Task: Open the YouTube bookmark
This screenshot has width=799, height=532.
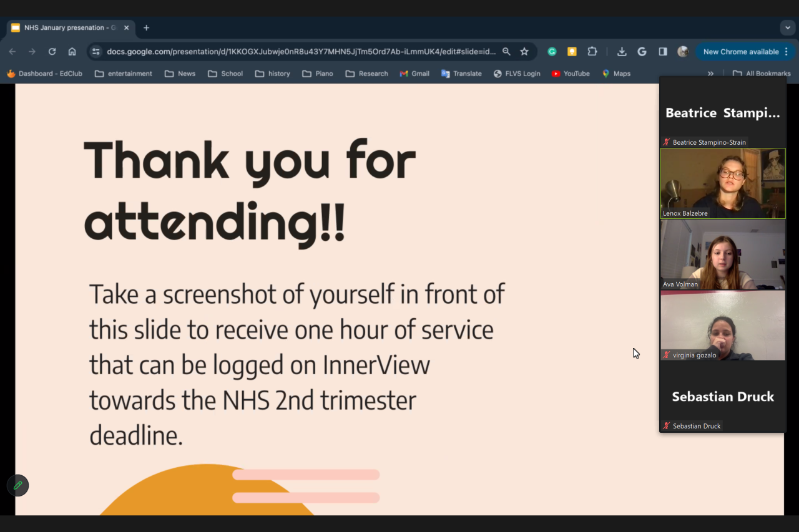Action: point(571,74)
